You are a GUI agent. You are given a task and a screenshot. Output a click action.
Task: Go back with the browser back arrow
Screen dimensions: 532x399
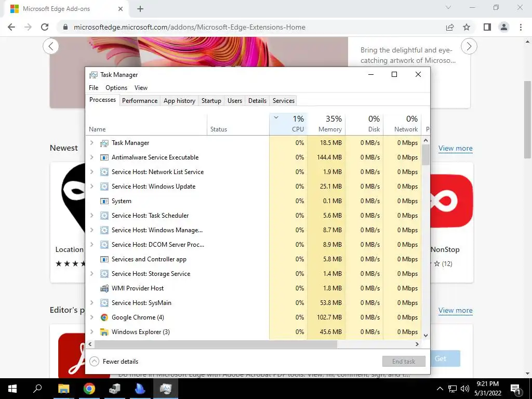click(x=11, y=27)
